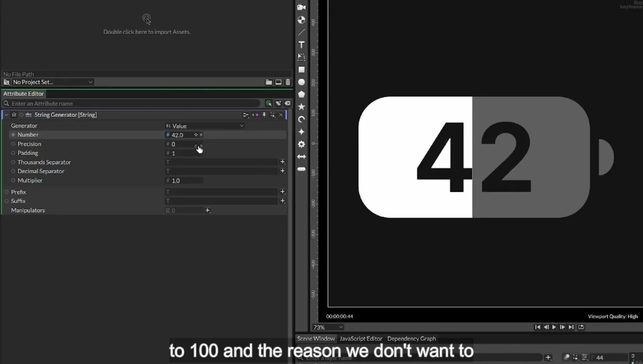This screenshot has width=643, height=364.
Task: Toggle the String Generator enabled checkmark
Action: click(x=14, y=115)
